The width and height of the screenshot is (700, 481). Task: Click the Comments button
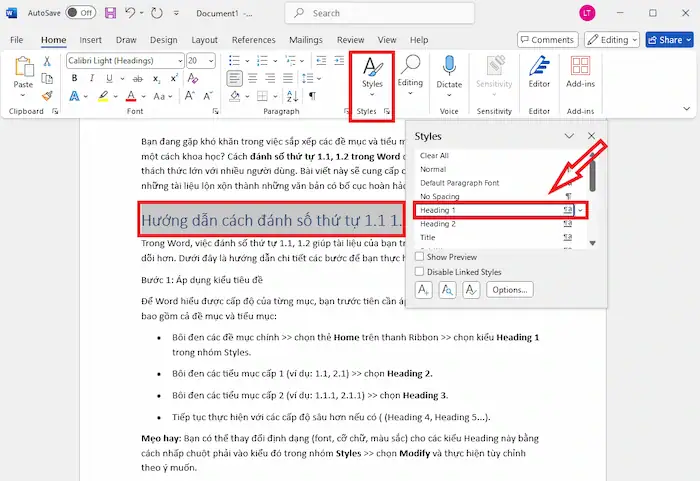tap(546, 40)
